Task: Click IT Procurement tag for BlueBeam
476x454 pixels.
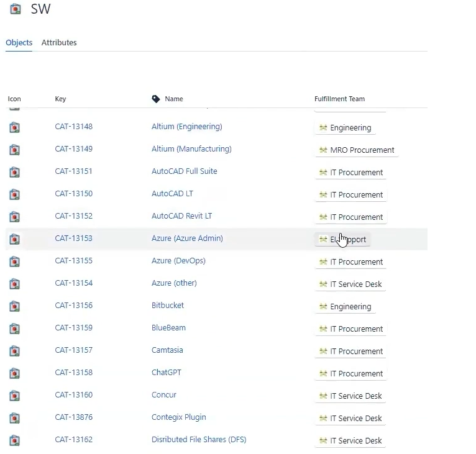Action: [x=351, y=329]
